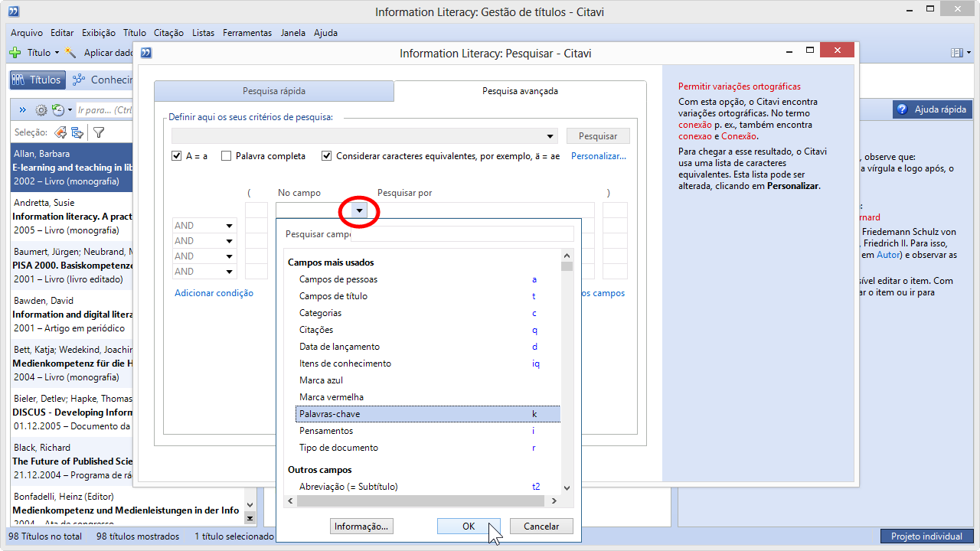Open the fourth AND operator dropdown

point(229,272)
